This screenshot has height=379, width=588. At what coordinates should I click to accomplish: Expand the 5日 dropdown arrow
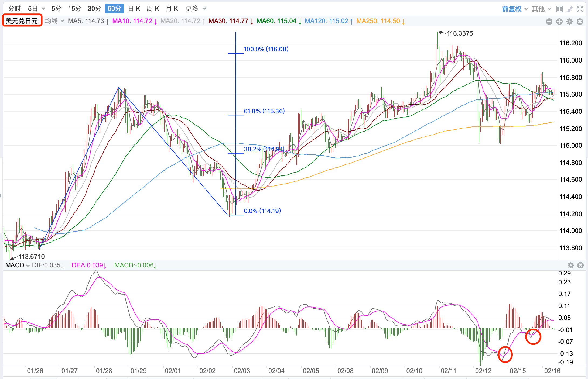pyautogui.click(x=43, y=9)
